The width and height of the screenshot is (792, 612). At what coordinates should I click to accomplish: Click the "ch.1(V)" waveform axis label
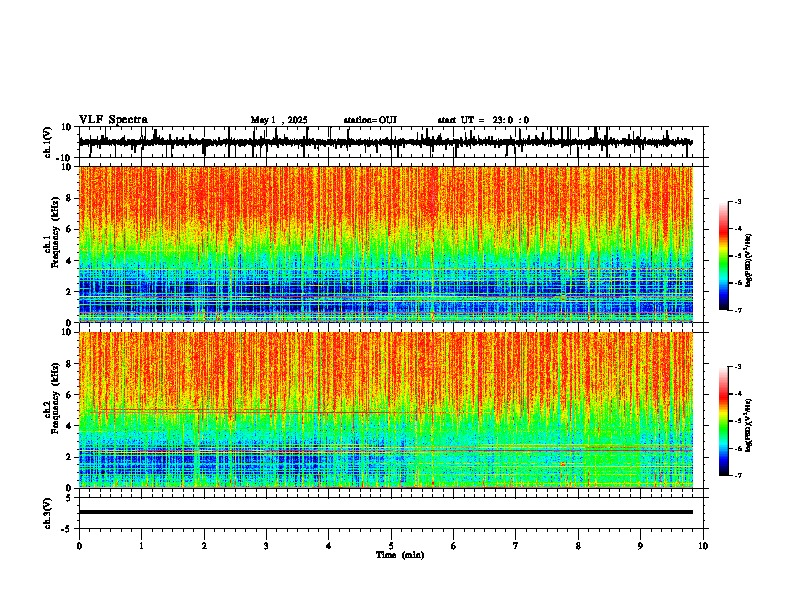tap(48, 142)
